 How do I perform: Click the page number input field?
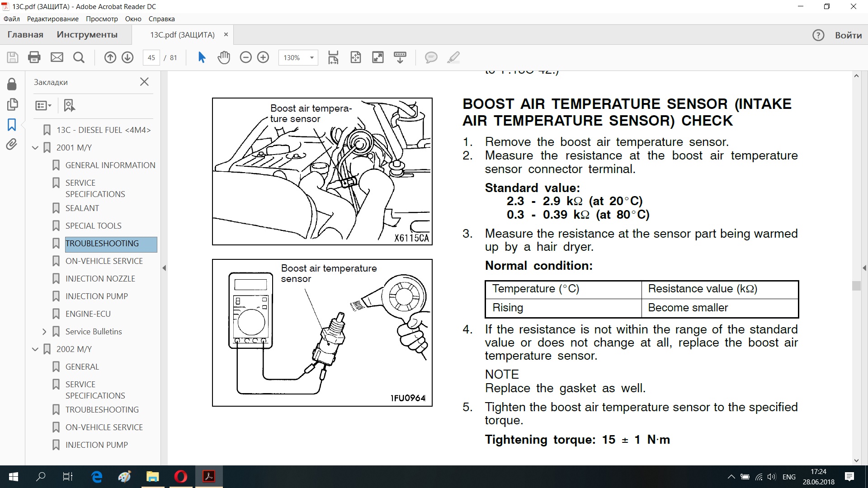pos(151,57)
